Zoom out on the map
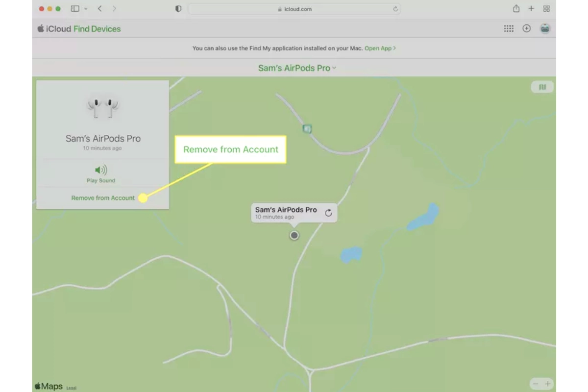The image size is (588, 392). point(536,384)
